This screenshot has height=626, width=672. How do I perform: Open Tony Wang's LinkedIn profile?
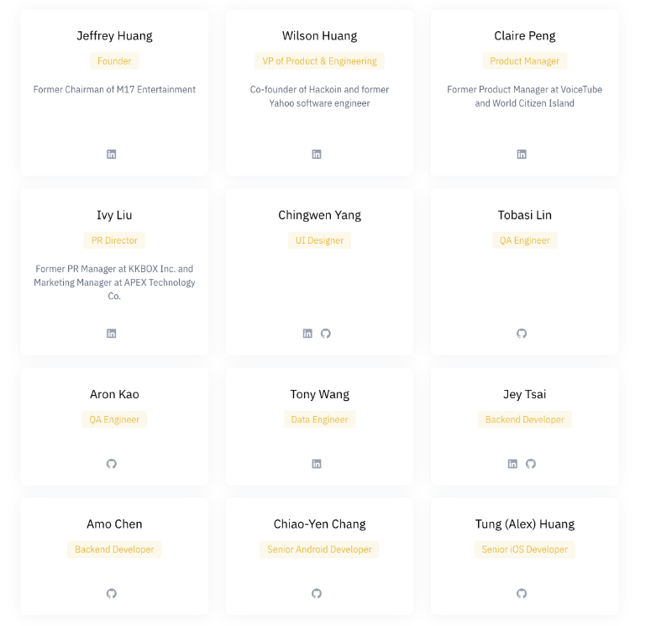point(317,463)
